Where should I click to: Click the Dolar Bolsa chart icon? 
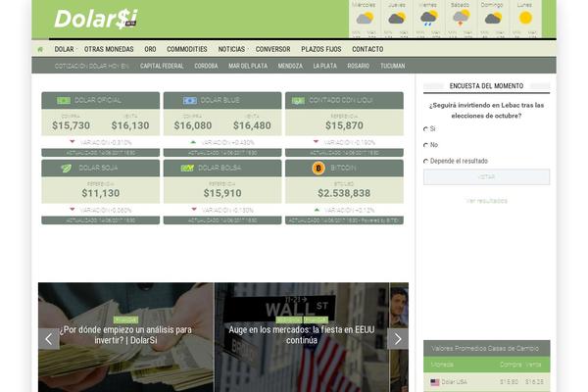[x=187, y=168]
